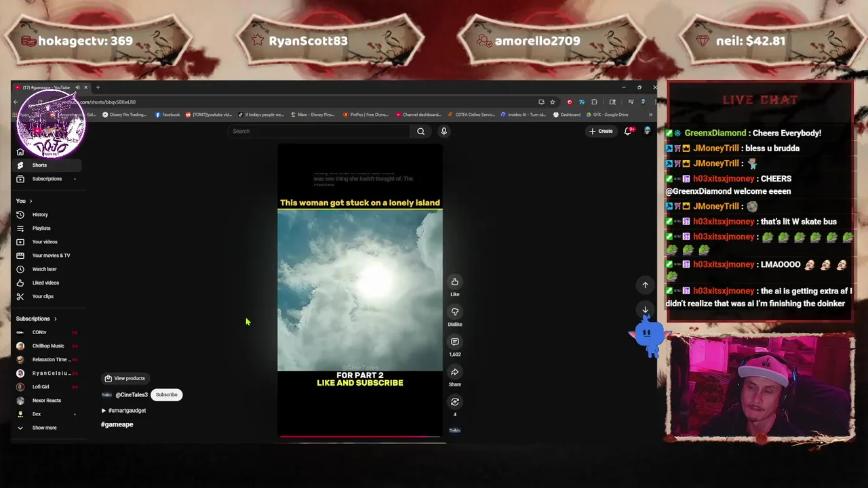868x488 pixels.
Task: Open Your movies & TV
Action: 46,256
